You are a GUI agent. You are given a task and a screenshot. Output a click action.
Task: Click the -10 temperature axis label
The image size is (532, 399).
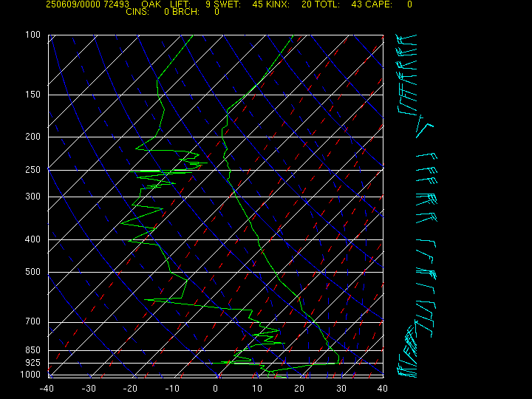coord(172,389)
